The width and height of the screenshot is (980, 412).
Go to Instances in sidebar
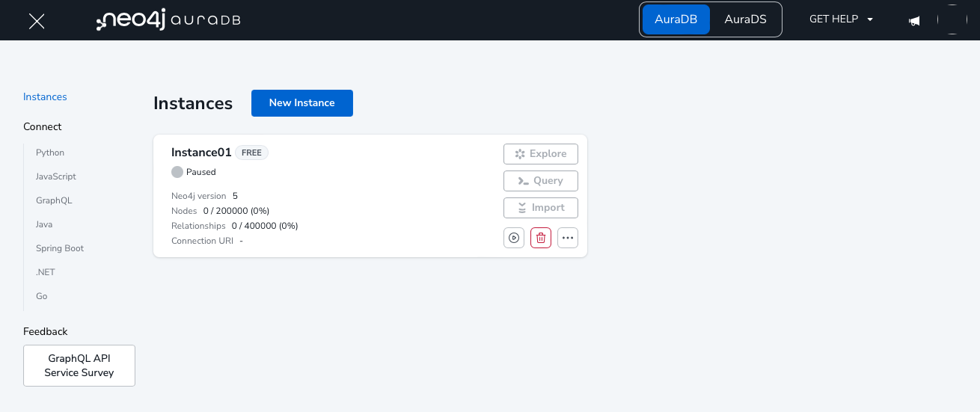point(45,97)
